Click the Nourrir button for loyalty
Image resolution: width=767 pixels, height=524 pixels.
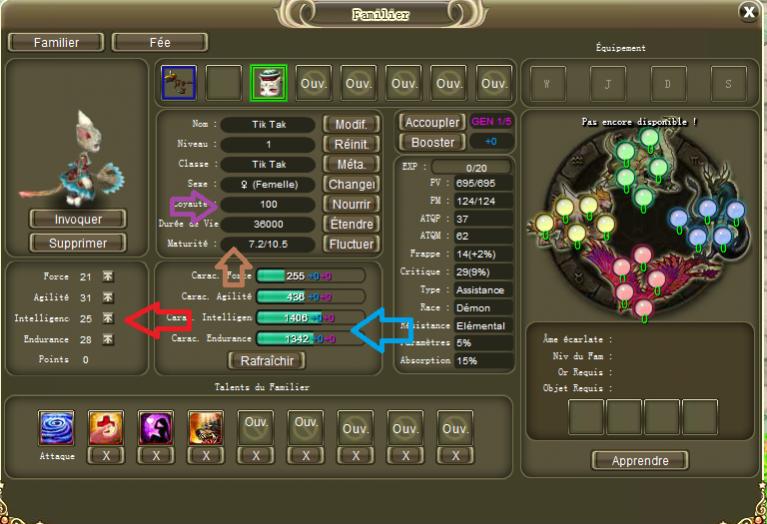pyautogui.click(x=351, y=204)
